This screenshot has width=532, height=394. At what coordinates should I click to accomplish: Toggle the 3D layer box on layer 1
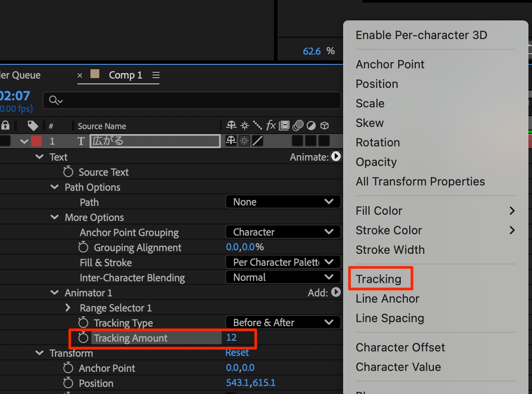(x=324, y=141)
